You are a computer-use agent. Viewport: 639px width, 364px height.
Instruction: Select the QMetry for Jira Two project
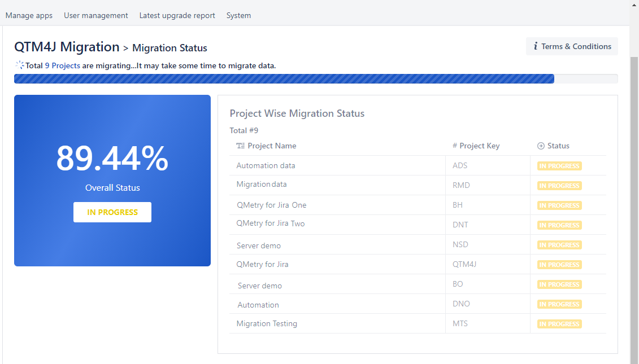coord(271,223)
